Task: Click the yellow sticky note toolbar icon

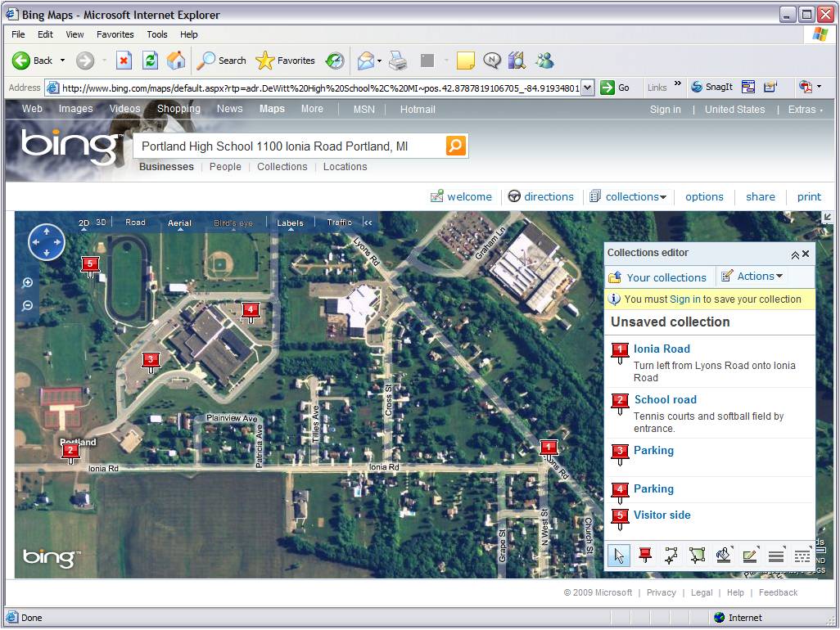Action: 465,61
